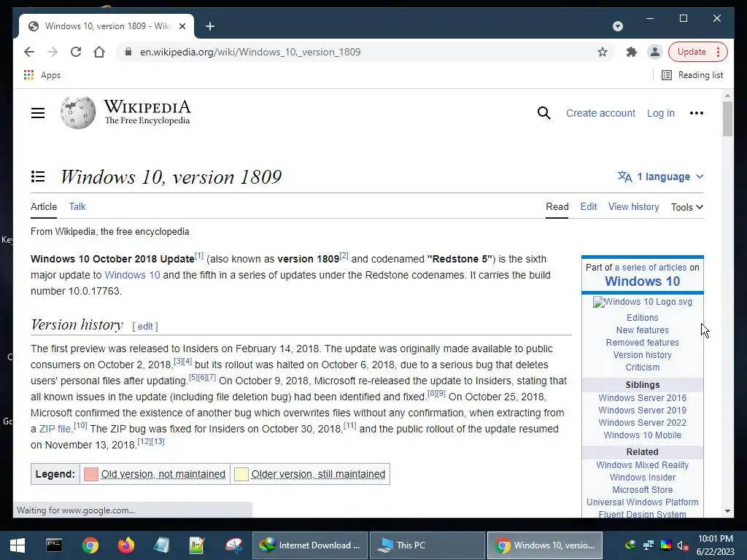Click the browser forward arrow
This screenshot has height=560, width=747.
(x=53, y=52)
